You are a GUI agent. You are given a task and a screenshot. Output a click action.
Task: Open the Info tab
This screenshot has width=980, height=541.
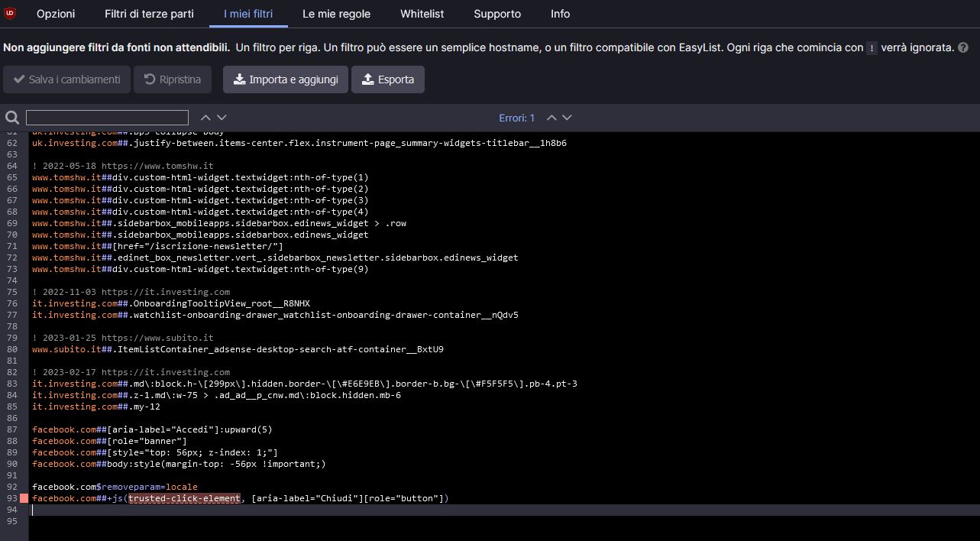click(x=560, y=14)
